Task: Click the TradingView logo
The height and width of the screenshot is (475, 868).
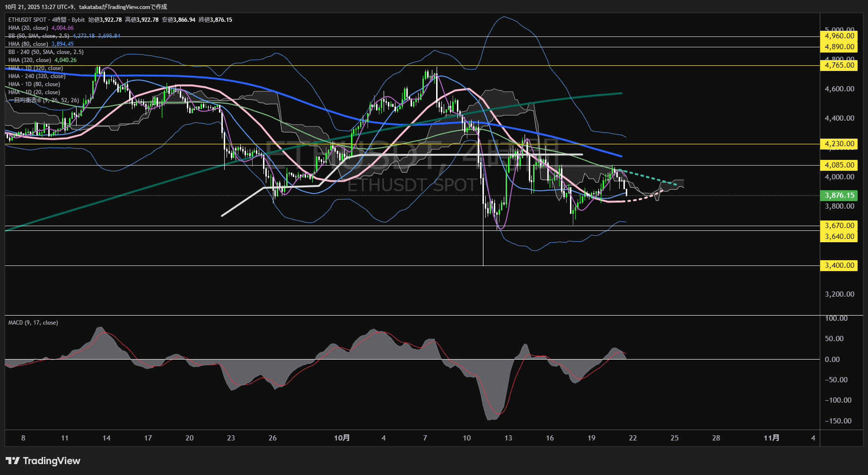Action: 43,461
